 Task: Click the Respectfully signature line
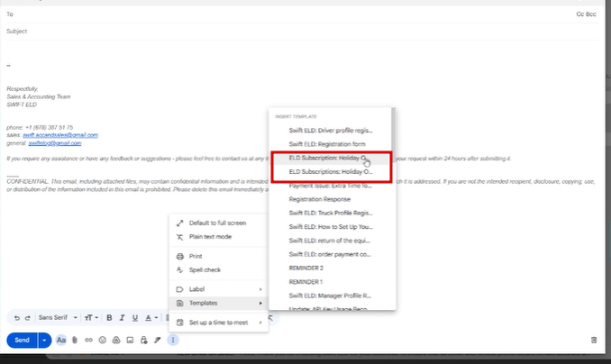(23, 89)
